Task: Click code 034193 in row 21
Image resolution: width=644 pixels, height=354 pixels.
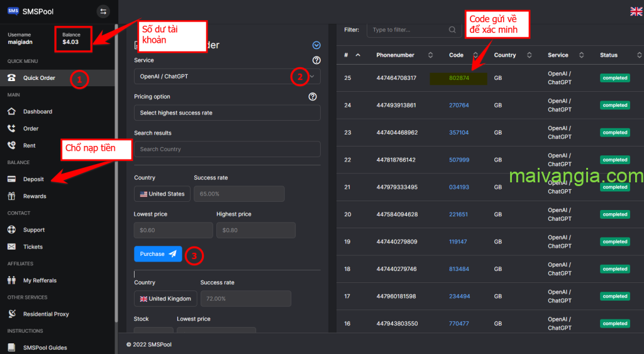Action: (458, 187)
